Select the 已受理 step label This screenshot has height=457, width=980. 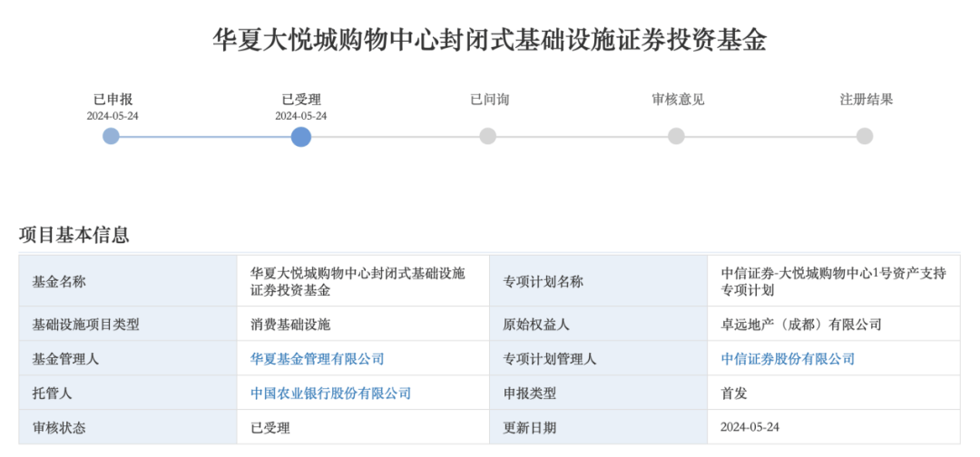click(300, 99)
